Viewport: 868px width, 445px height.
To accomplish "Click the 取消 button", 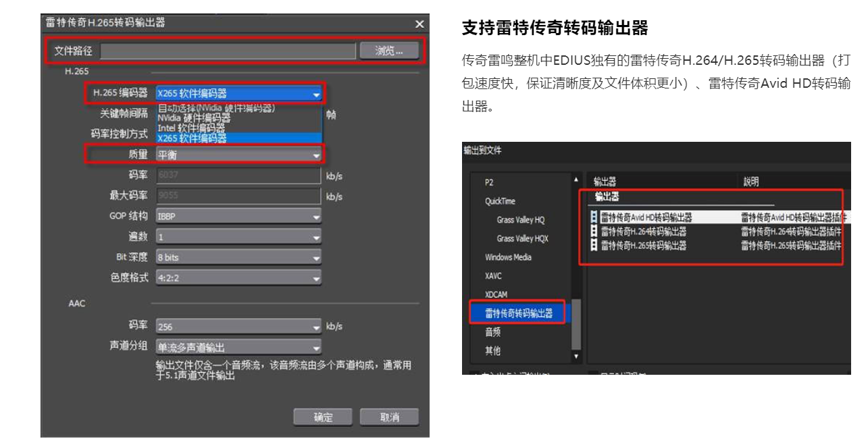I will pos(389,417).
